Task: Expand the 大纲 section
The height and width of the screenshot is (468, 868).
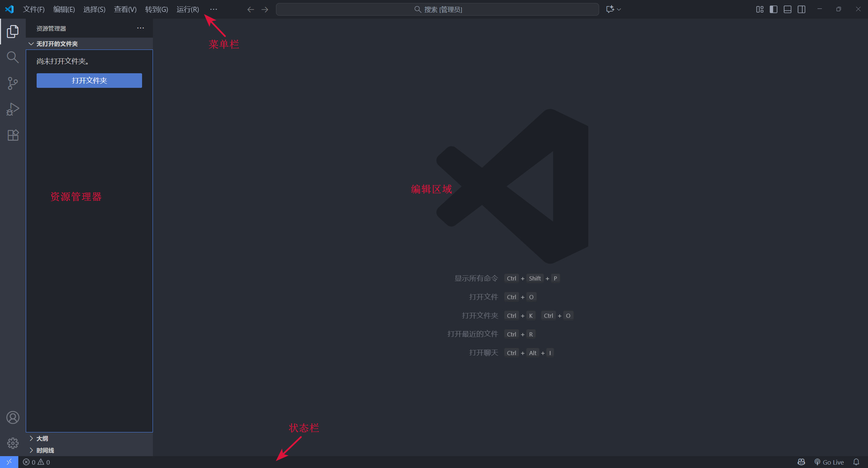Action: click(90, 438)
